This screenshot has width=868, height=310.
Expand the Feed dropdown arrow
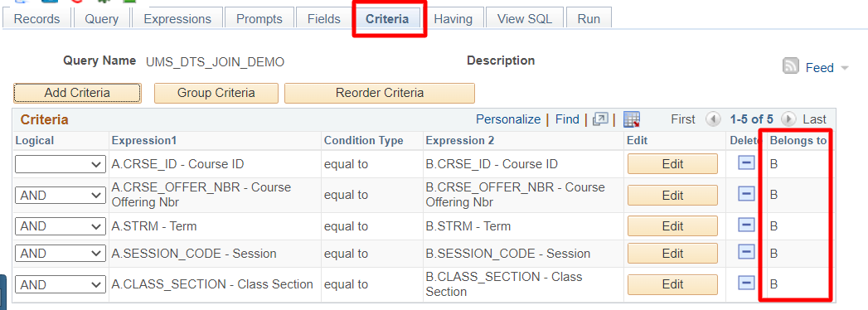(844, 68)
